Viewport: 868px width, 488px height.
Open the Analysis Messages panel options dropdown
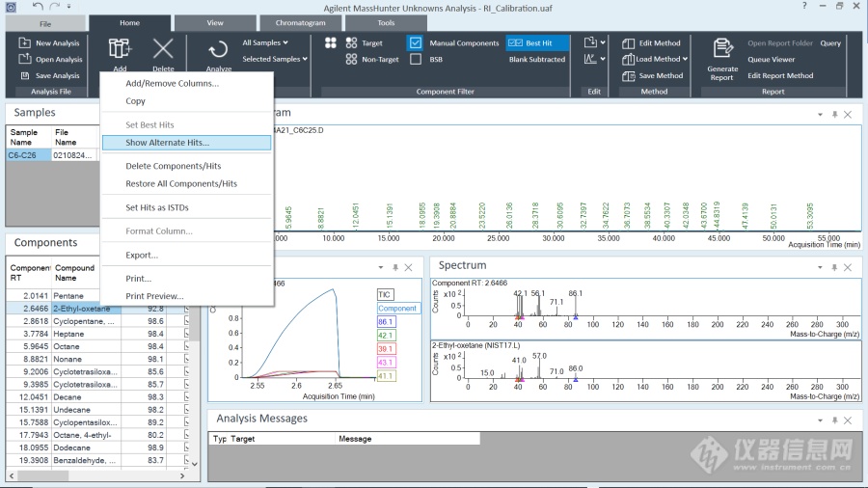coord(820,420)
